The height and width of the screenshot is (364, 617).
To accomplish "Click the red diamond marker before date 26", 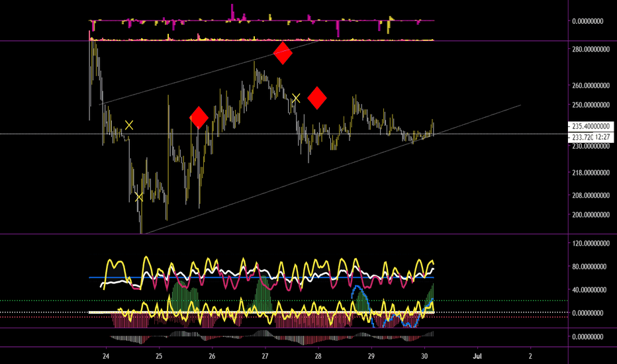I will tap(199, 118).
